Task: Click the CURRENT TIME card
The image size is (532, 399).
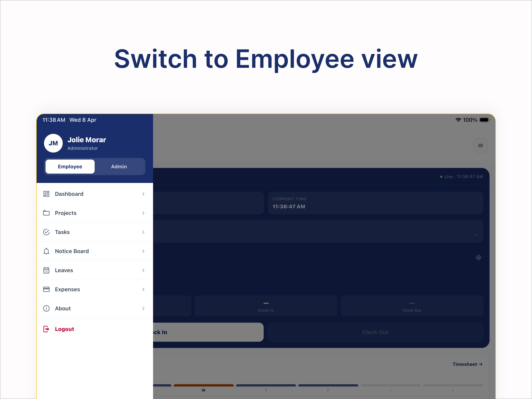Action: click(x=375, y=203)
